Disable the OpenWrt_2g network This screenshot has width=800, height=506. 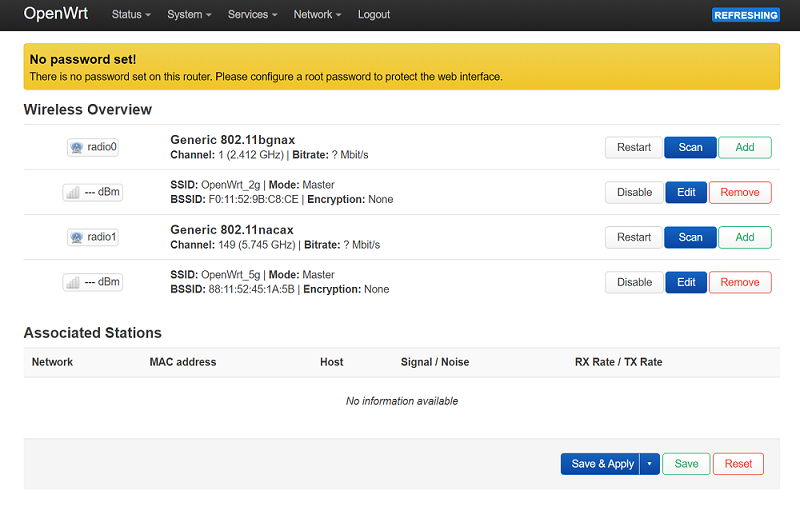634,192
